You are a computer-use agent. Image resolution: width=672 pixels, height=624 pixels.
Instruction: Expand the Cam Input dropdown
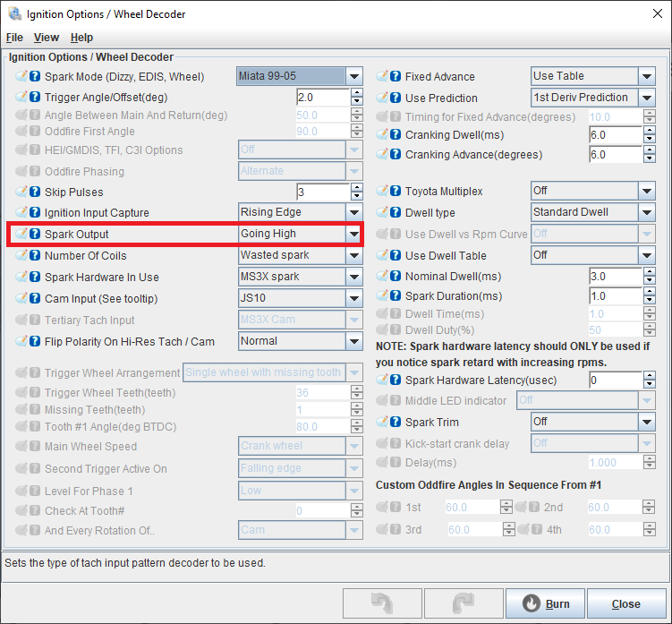[x=354, y=298]
